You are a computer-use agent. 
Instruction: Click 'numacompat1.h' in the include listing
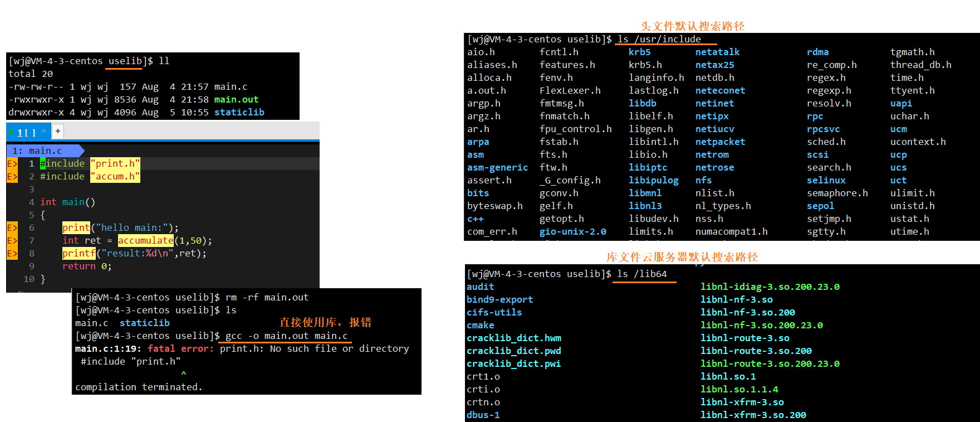732,231
